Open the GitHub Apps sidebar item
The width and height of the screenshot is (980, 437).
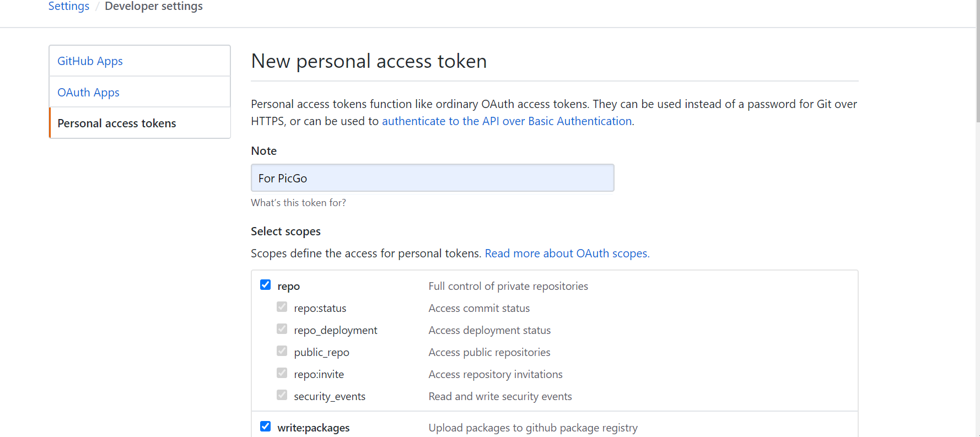click(90, 61)
